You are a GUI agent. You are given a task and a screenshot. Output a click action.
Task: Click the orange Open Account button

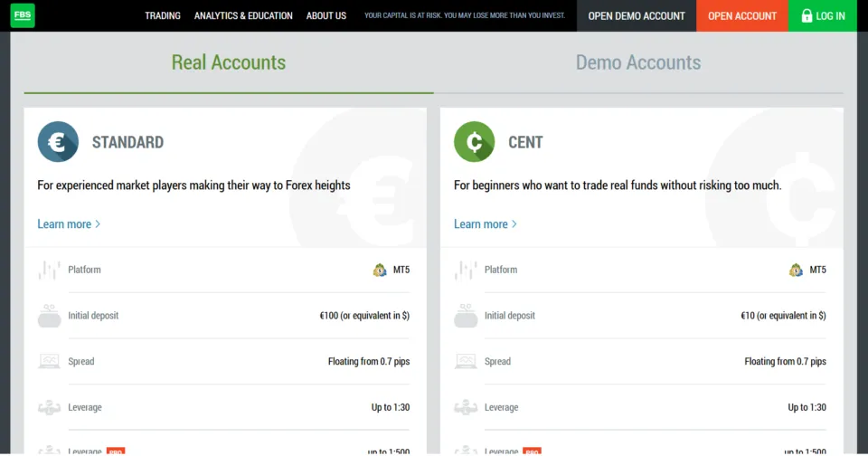pyautogui.click(x=742, y=15)
